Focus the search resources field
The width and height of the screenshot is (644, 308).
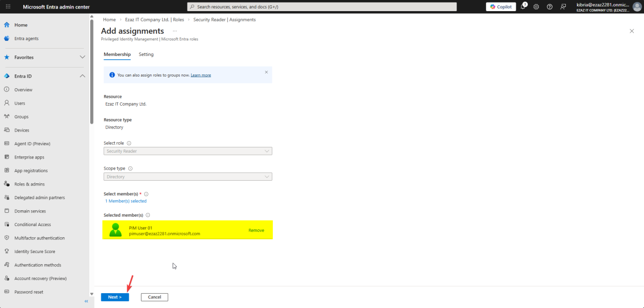coord(322,7)
